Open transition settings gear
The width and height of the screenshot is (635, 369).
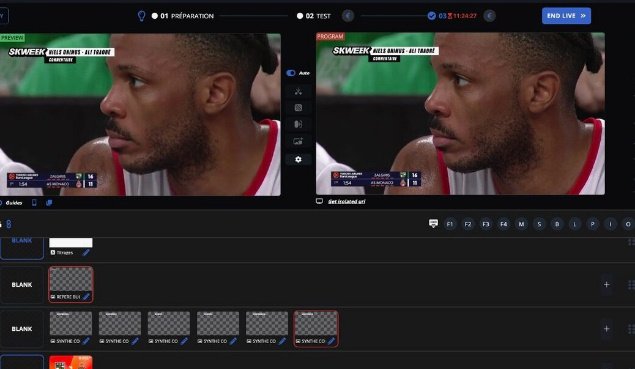(x=298, y=160)
